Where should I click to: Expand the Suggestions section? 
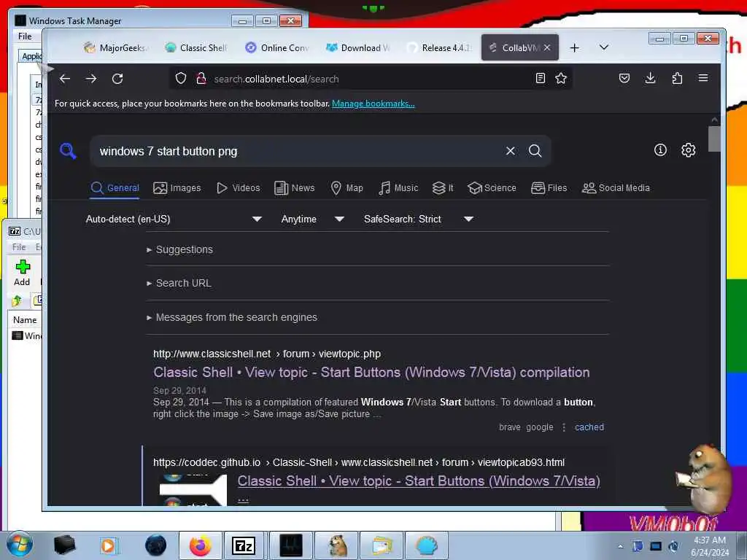click(x=180, y=249)
